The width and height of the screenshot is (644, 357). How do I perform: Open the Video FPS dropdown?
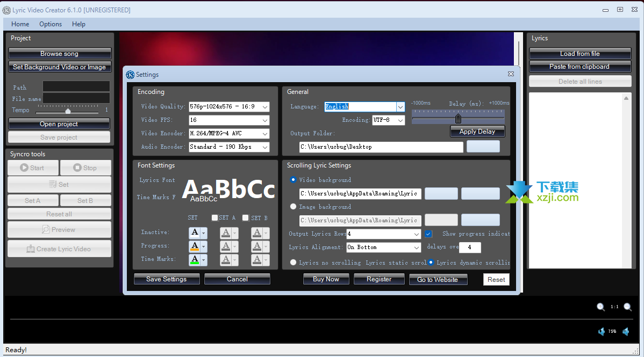pyautogui.click(x=265, y=120)
